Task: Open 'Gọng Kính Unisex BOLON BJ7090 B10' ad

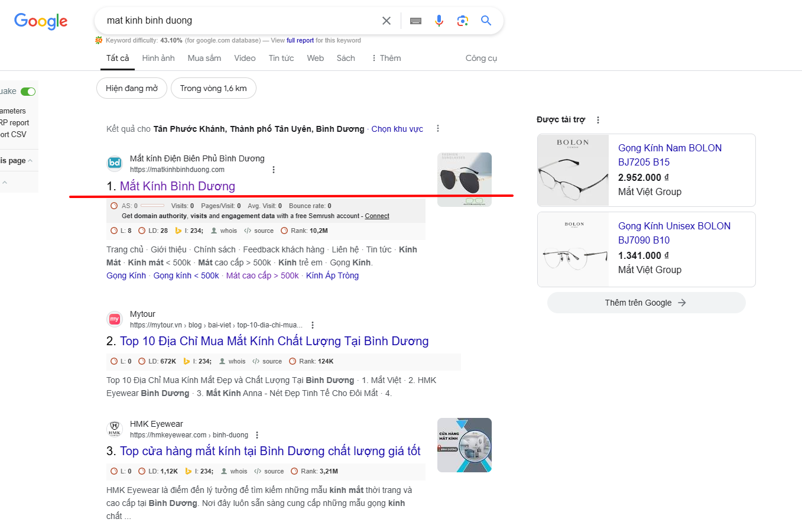Action: (674, 233)
